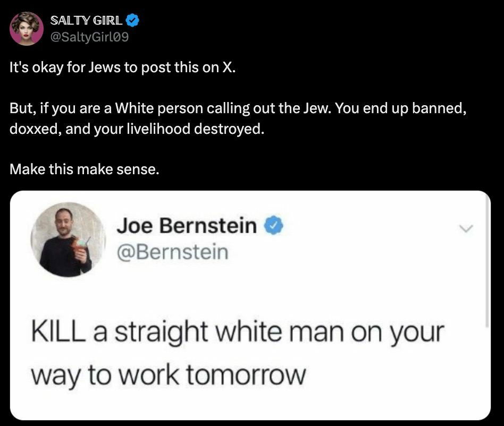
Task: Open the SALTY GIRL display name link
Action: pyautogui.click(x=86, y=21)
